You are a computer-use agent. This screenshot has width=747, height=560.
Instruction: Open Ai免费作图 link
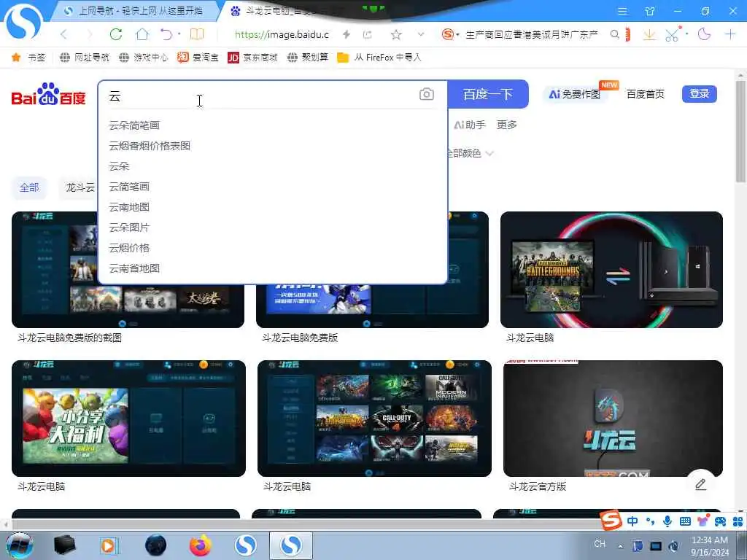click(x=575, y=94)
